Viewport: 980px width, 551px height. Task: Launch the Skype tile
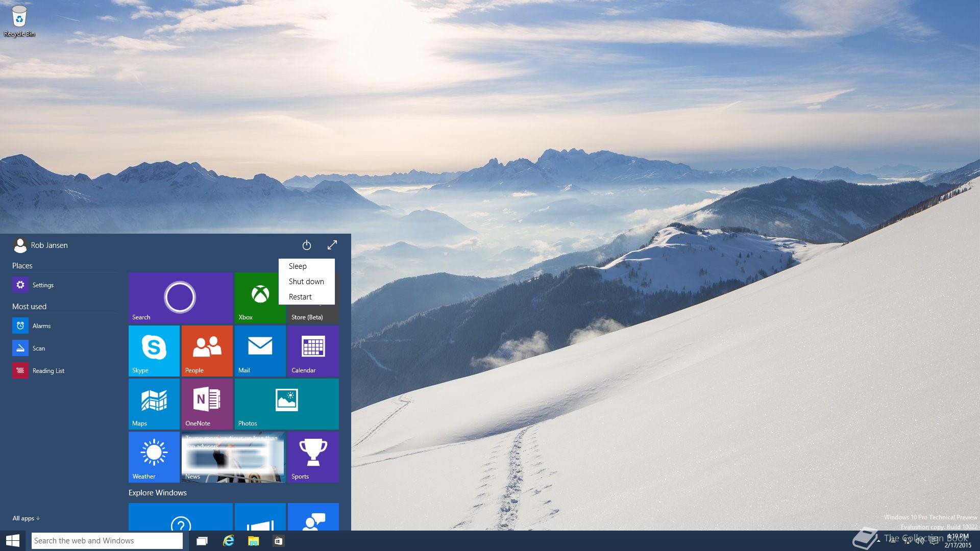coord(154,351)
